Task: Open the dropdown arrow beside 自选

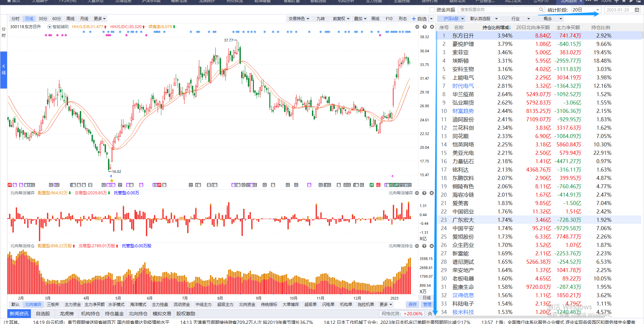Action: pos(431,19)
